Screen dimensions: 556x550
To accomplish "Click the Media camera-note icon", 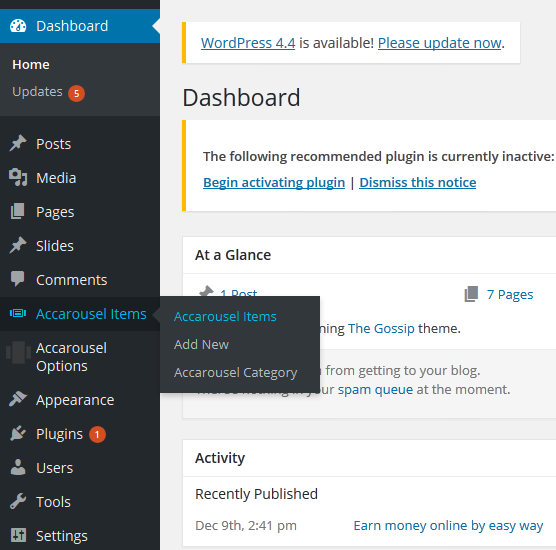I will [x=18, y=177].
